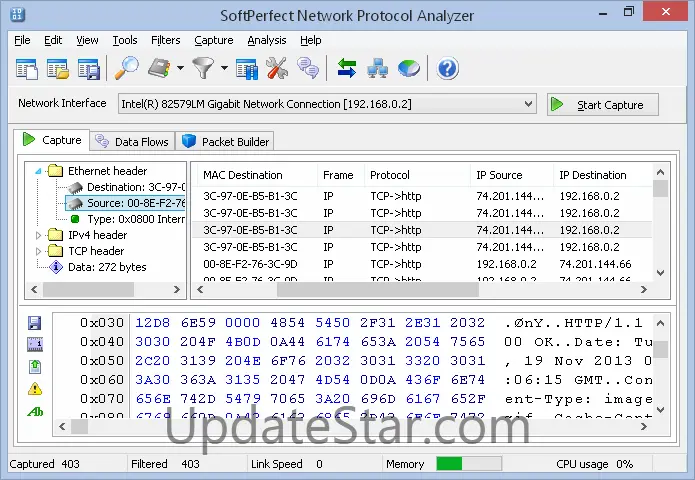695x480 pixels.
Task: Click the funnel filter icon
Action: pyautogui.click(x=203, y=69)
